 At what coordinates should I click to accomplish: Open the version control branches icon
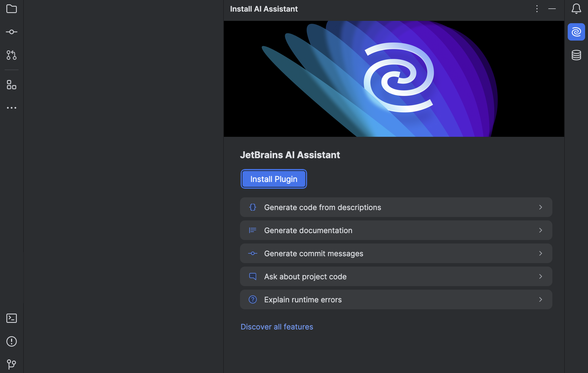(12, 364)
